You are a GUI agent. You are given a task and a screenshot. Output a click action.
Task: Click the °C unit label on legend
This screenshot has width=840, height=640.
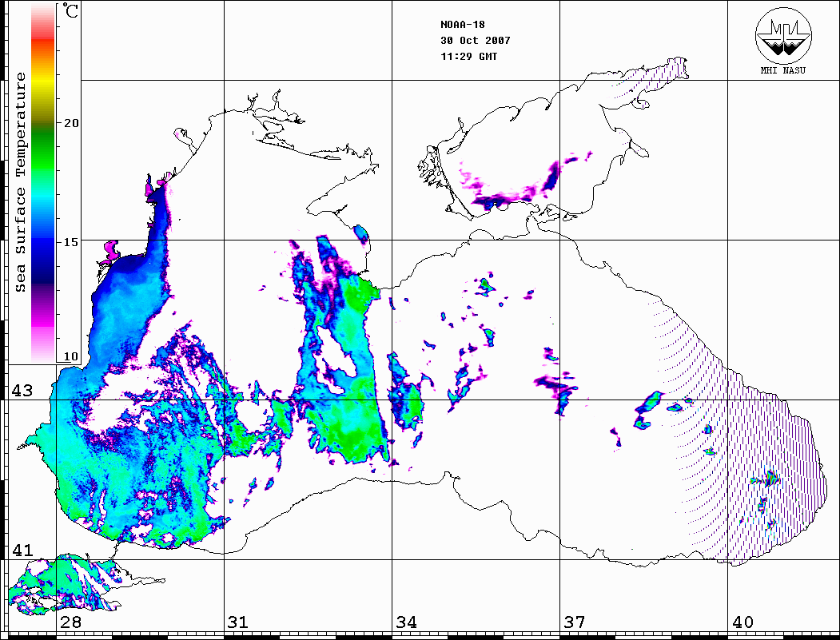pos(70,10)
